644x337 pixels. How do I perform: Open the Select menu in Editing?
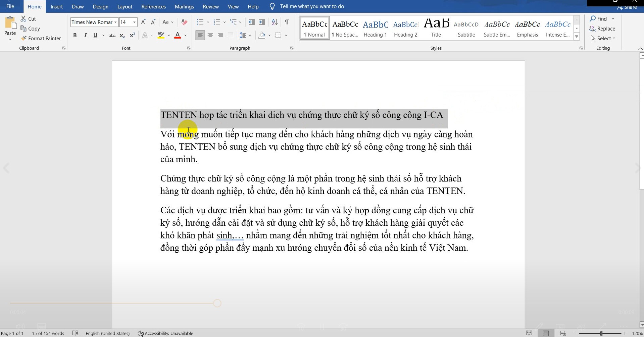tap(603, 38)
